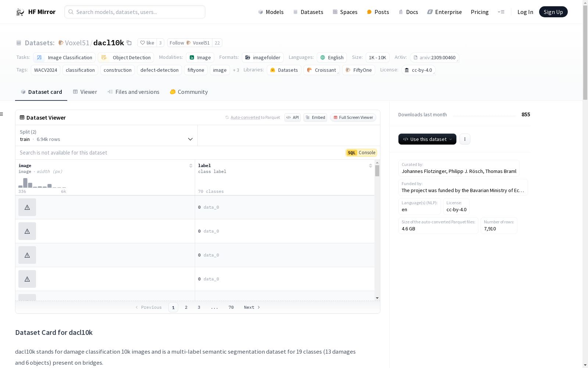Click the API button
588x368 pixels.
(293, 117)
